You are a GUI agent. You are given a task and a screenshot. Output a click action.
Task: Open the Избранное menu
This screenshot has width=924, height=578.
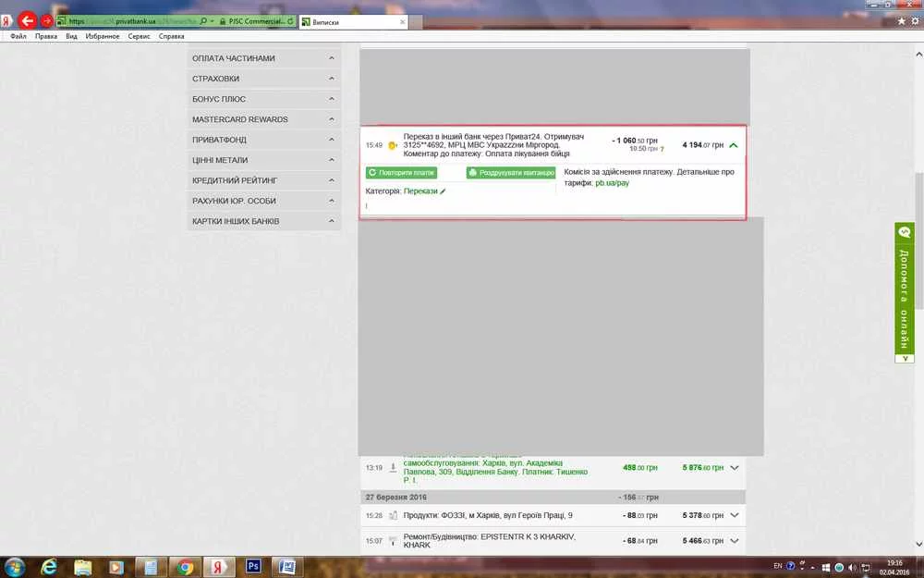point(103,37)
